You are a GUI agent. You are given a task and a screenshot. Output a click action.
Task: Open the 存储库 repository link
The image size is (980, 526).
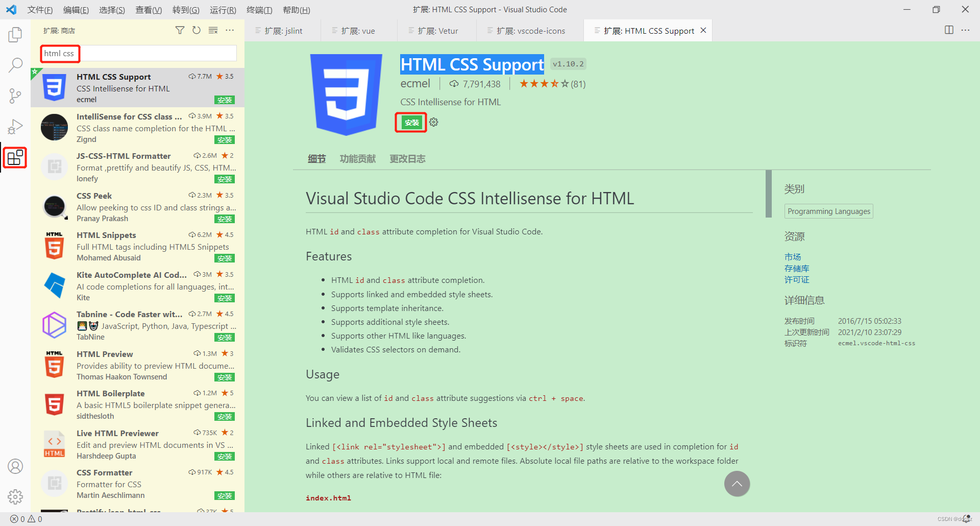point(797,269)
